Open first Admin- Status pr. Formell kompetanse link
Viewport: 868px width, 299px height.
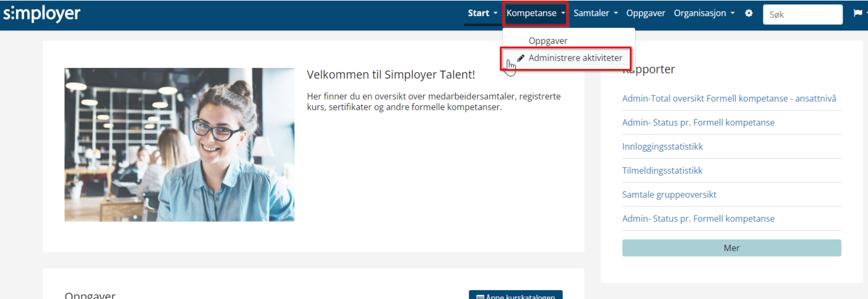(698, 122)
